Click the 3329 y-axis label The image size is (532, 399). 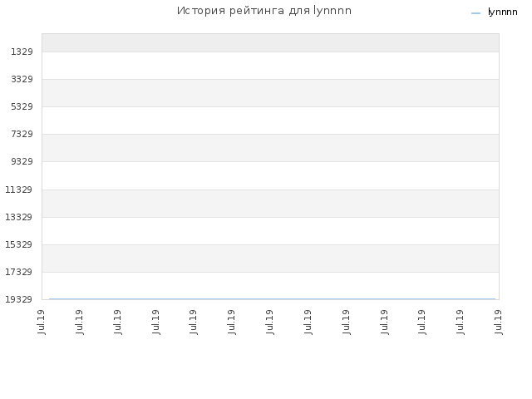point(22,80)
